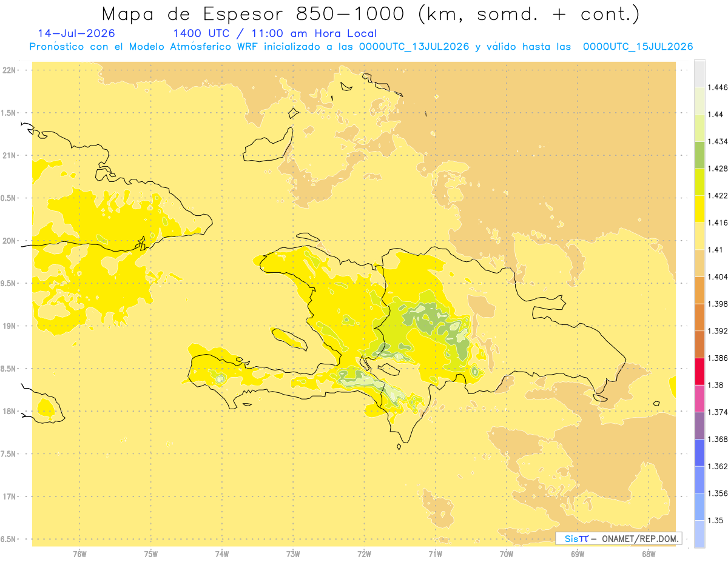
Task: Click the colorbar label '1.368'
Action: click(x=717, y=439)
